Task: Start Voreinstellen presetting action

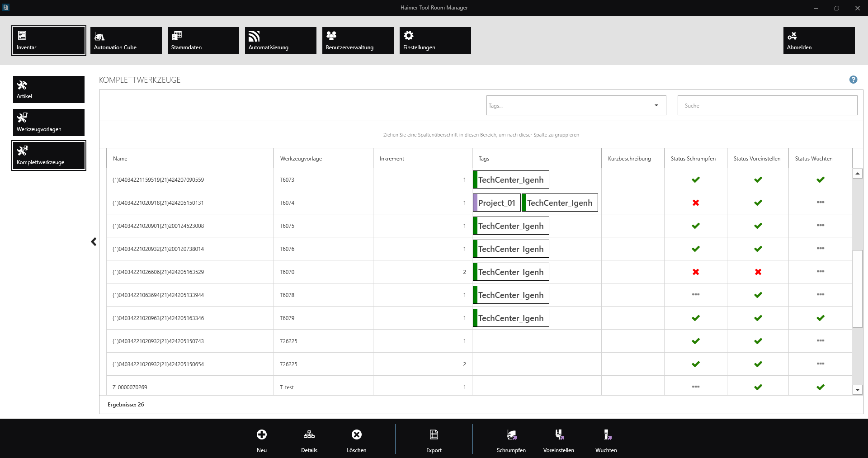Action: 559,441
